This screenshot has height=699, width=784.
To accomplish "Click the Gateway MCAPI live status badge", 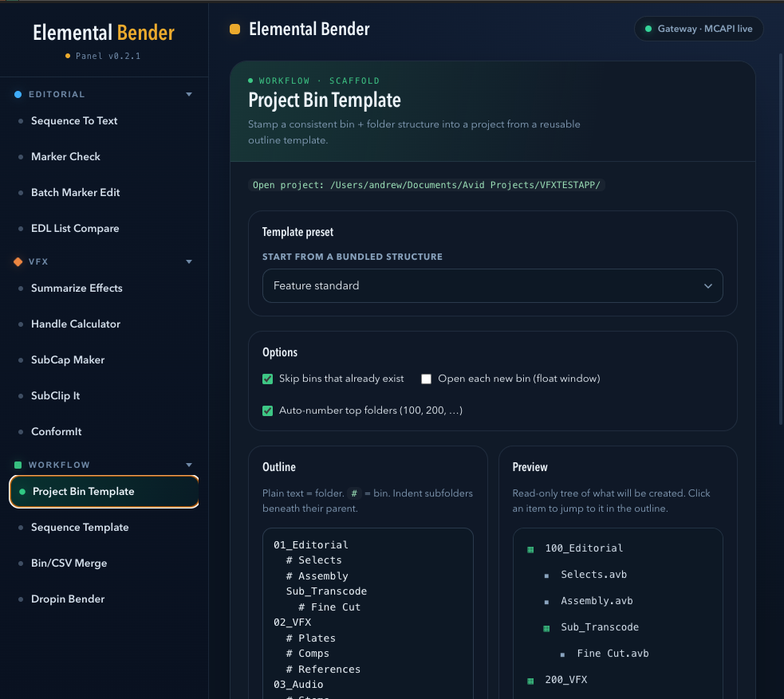I will [699, 29].
